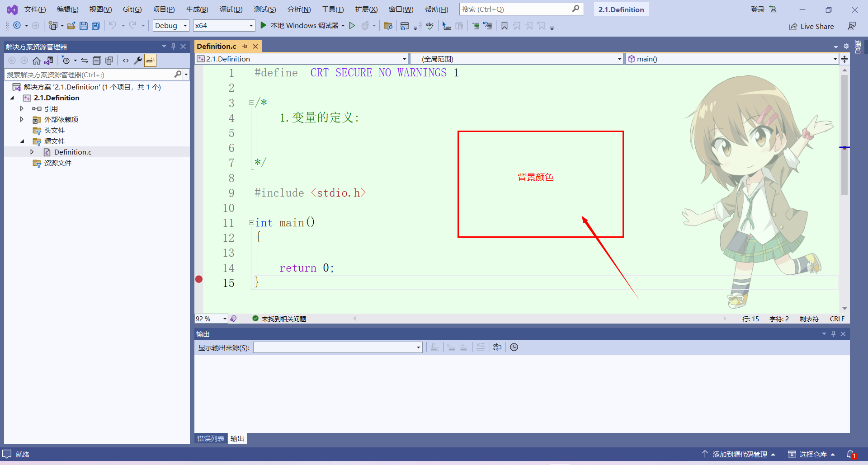Toggle the Preview Selected Items button
The height and width of the screenshot is (465, 868).
point(150,61)
